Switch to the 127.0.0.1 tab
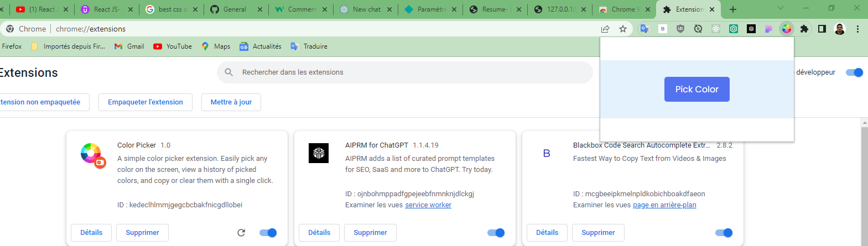The width and height of the screenshot is (868, 246). 559,9
